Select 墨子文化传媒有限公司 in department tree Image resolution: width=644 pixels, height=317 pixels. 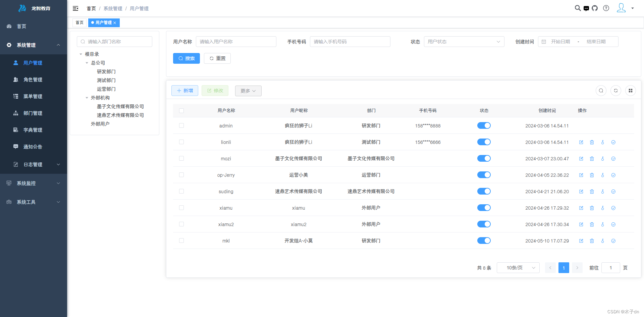(120, 106)
